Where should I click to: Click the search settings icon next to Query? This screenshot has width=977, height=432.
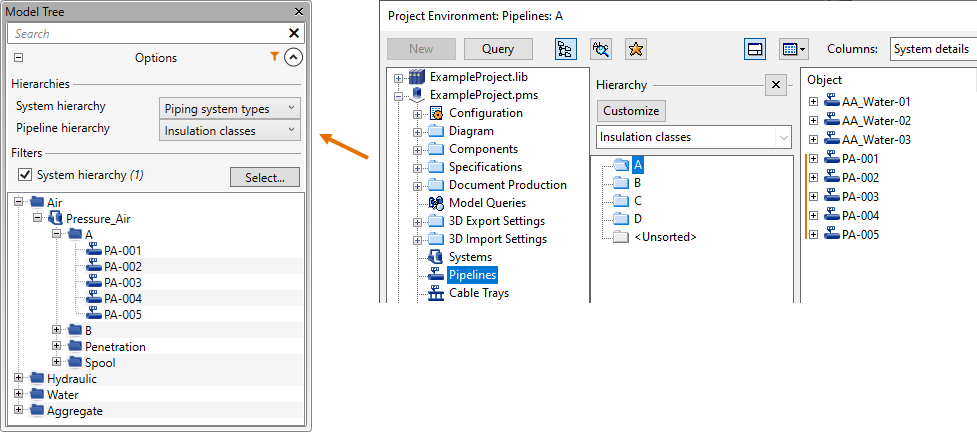tap(601, 49)
